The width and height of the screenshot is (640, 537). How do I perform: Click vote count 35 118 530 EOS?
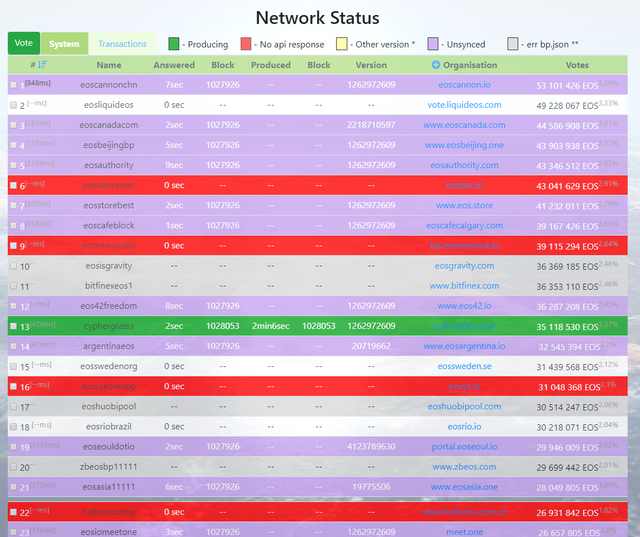(567, 327)
